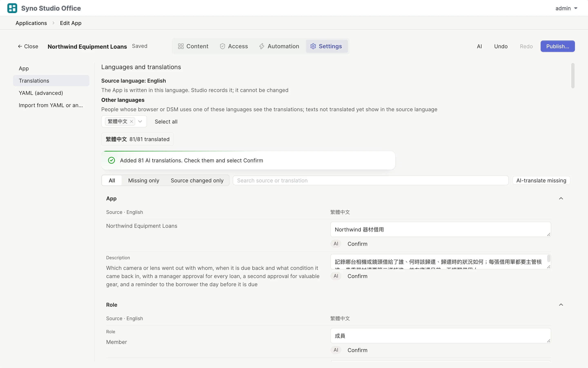Click the 繁體中文 81/81 translated chip
This screenshot has height=368, width=588.
coord(138,139)
